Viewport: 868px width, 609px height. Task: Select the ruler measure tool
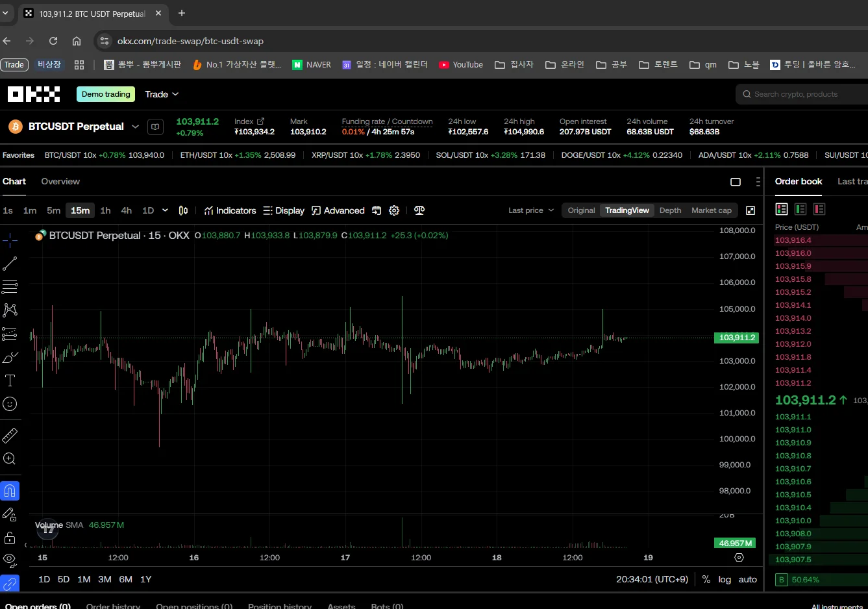point(10,435)
